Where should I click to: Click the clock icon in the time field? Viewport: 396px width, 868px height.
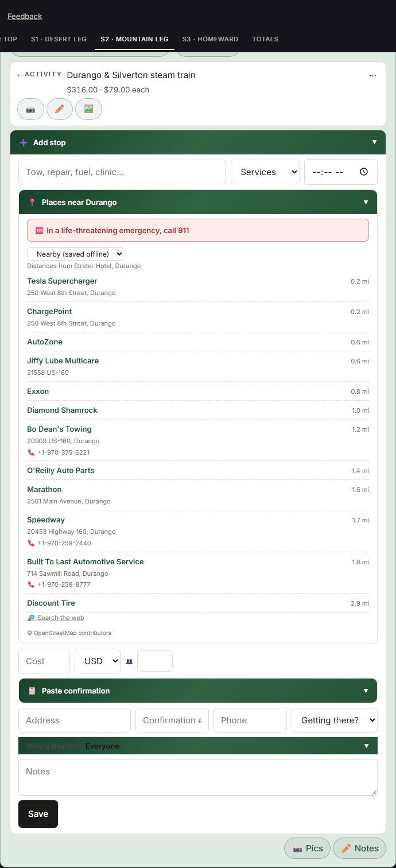tap(363, 172)
